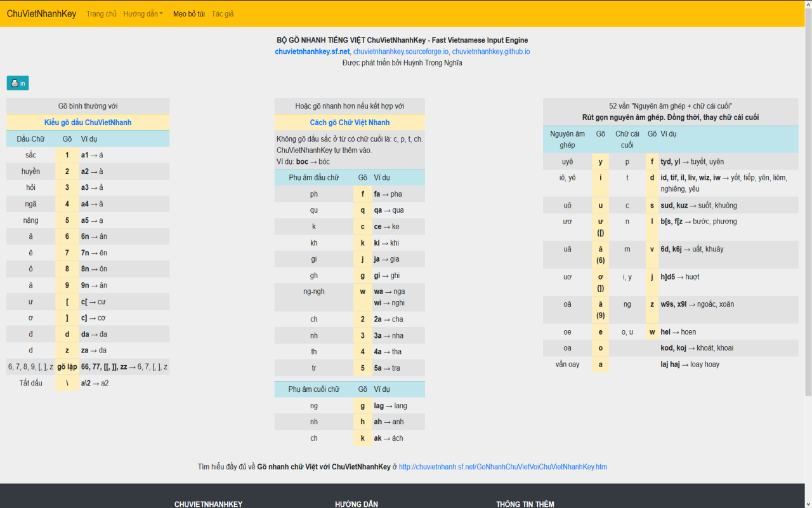The width and height of the screenshot is (812, 508).
Task: Open the Cách gõ Chữ Việt Nhanh link
Action: point(350,123)
